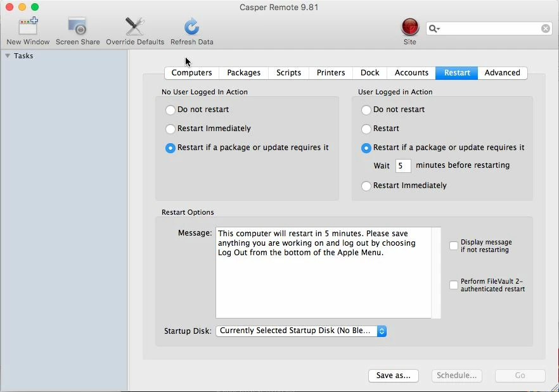This screenshot has width=559, height=392.
Task: Choose 'Restart if a package requires it' for No User Logged In
Action: tap(170, 148)
